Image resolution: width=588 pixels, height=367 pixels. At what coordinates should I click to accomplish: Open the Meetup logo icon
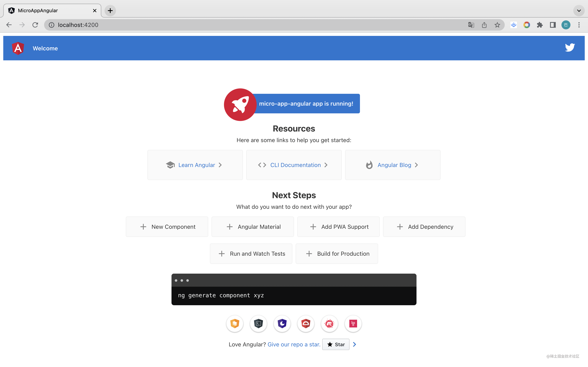click(x=329, y=324)
